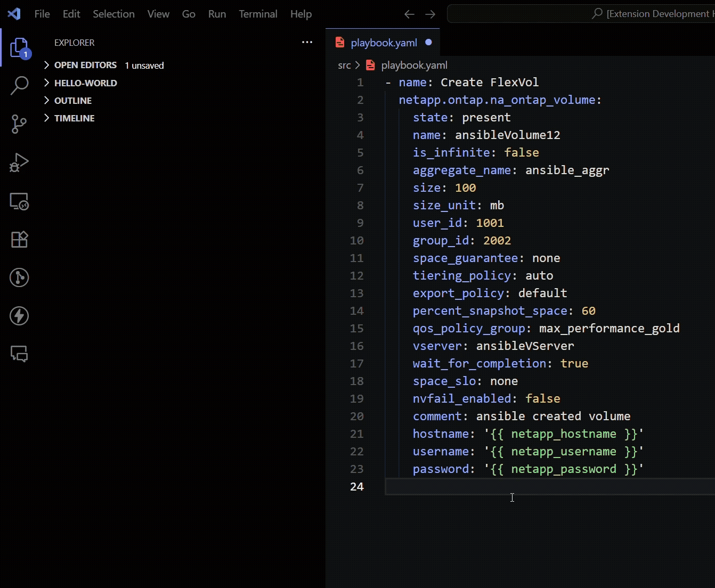Open the Source Control view

pyautogui.click(x=19, y=124)
